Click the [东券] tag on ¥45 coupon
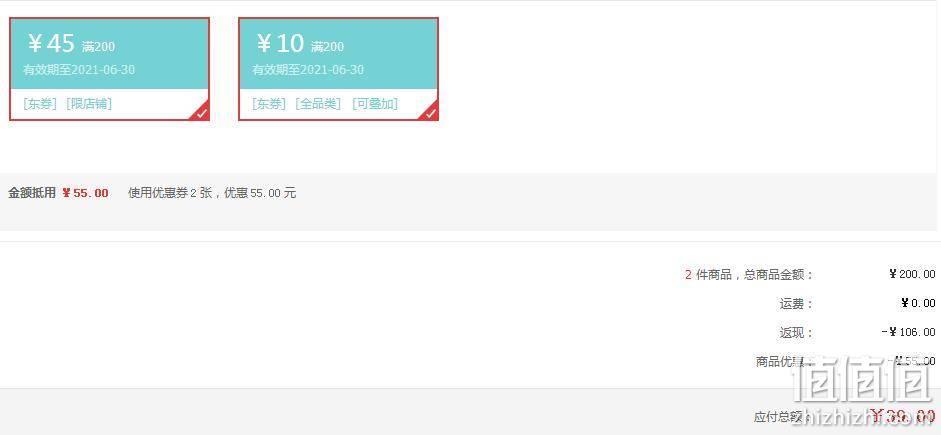 [40, 104]
